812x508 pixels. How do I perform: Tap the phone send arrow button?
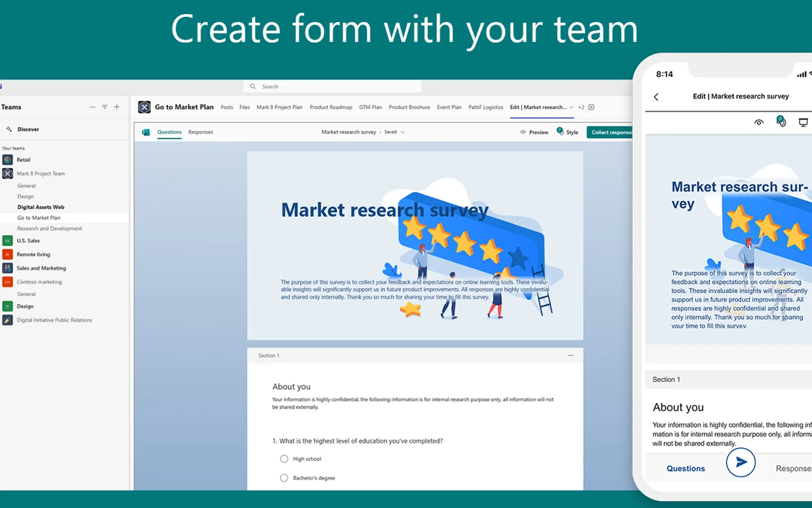pos(740,462)
